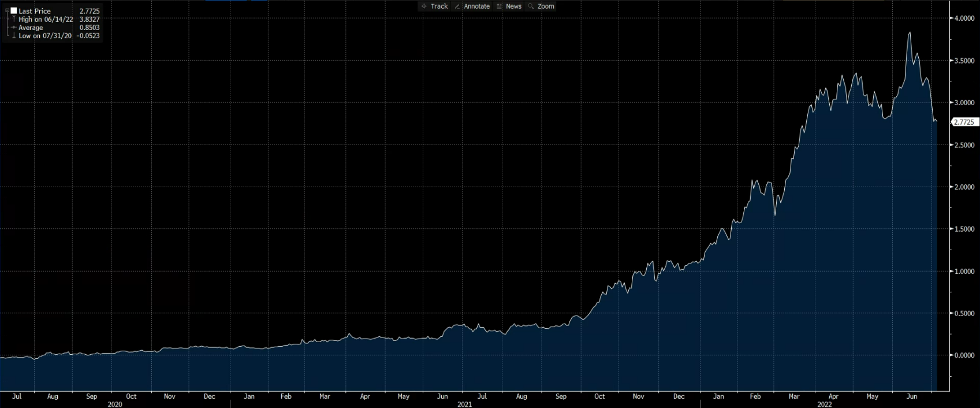Click the Average line icon in legend
980x408 pixels.
[x=14, y=28]
